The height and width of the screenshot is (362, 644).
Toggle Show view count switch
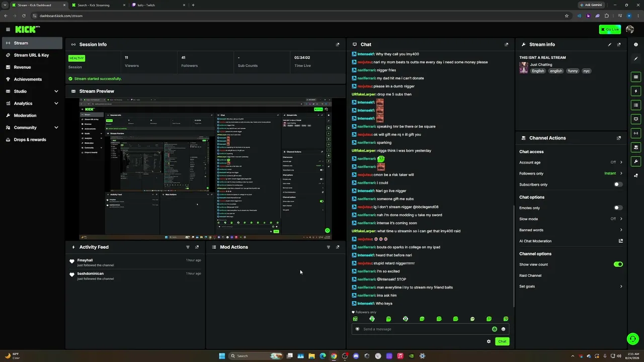pyautogui.click(x=618, y=264)
